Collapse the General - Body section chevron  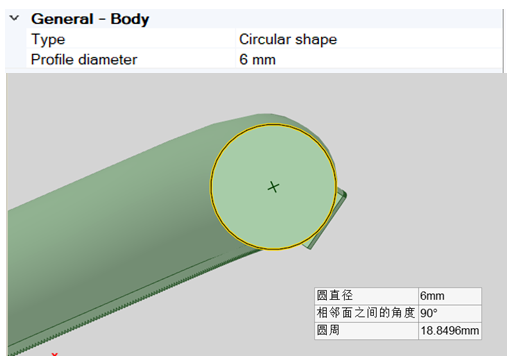(x=14, y=18)
